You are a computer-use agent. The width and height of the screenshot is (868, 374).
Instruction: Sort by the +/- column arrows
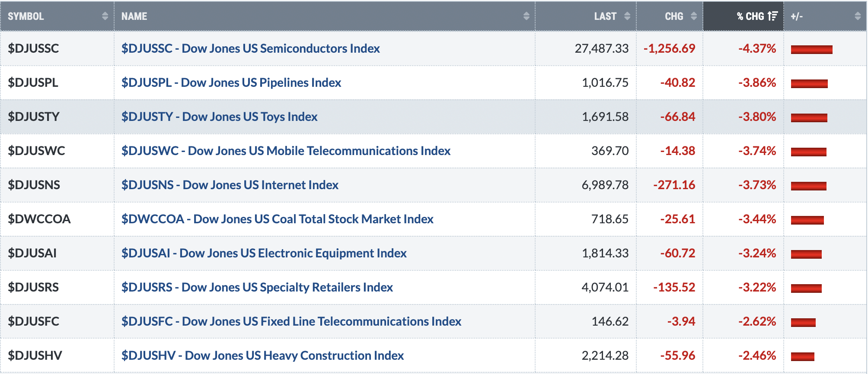[858, 16]
